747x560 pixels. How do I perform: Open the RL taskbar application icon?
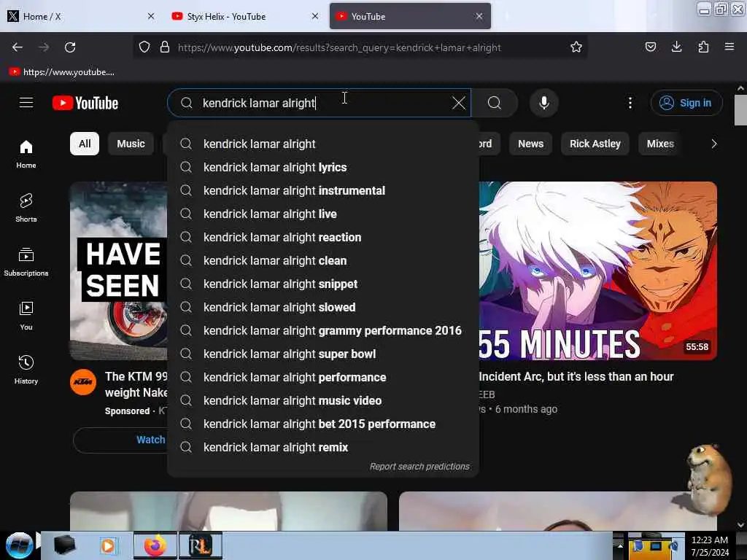tap(201, 545)
